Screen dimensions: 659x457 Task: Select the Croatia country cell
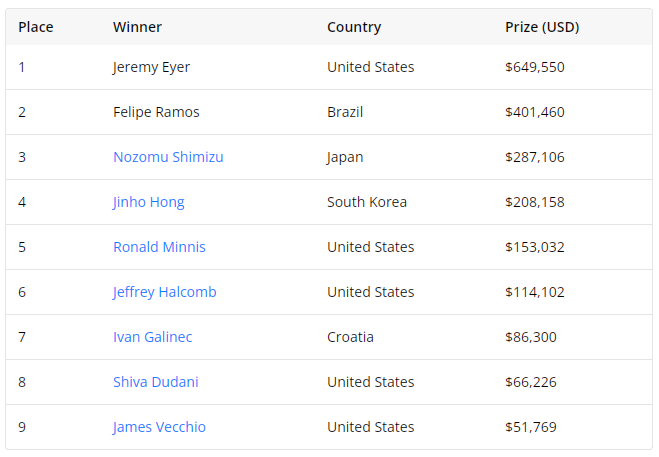tap(350, 337)
